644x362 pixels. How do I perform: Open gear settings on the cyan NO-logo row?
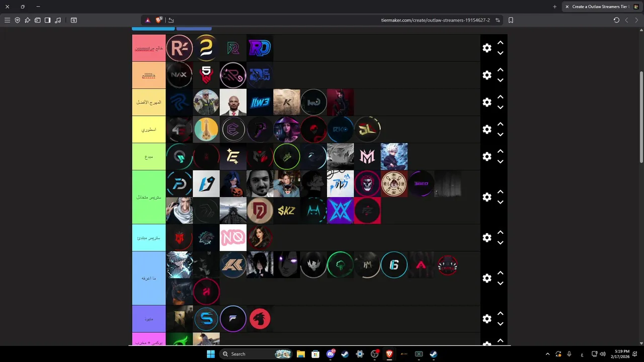click(x=487, y=237)
